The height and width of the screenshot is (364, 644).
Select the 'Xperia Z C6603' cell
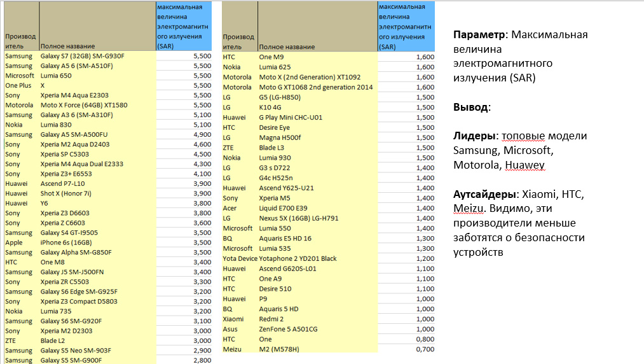[x=98, y=223]
